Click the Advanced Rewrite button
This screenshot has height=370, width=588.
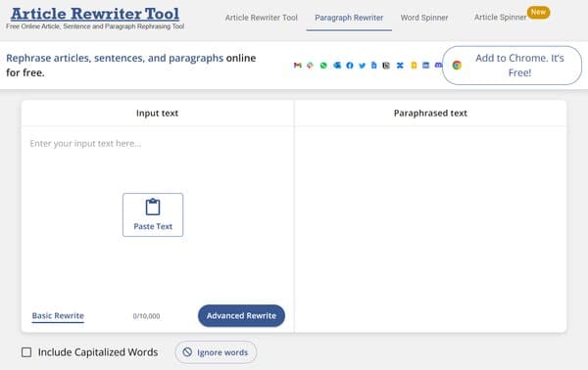[241, 316]
